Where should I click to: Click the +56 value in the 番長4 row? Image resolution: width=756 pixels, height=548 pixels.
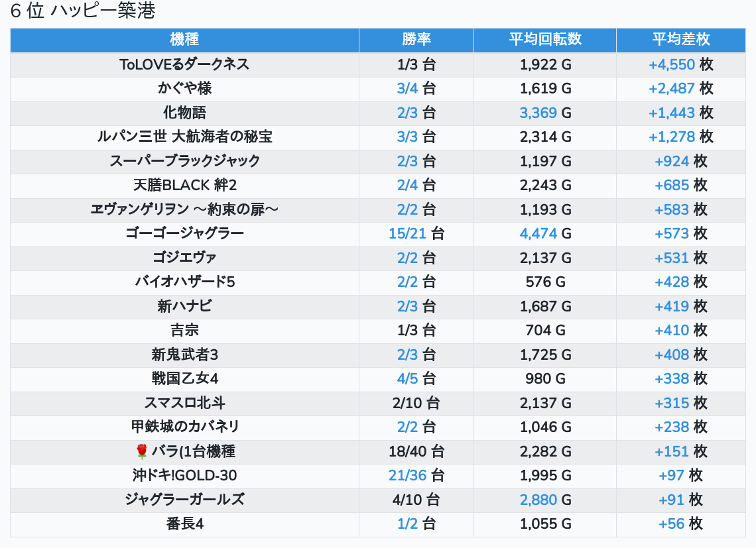[671, 524]
